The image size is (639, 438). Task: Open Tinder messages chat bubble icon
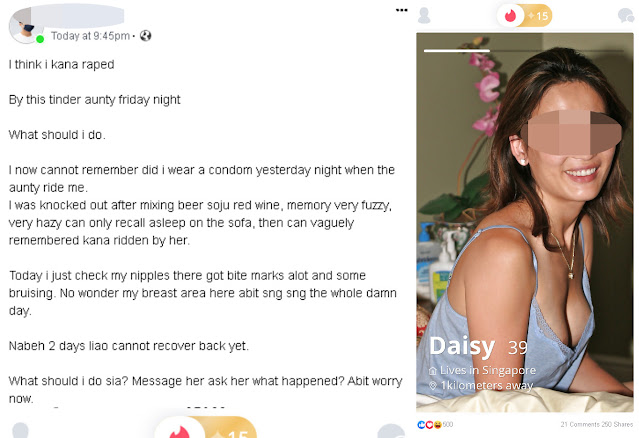(x=626, y=16)
